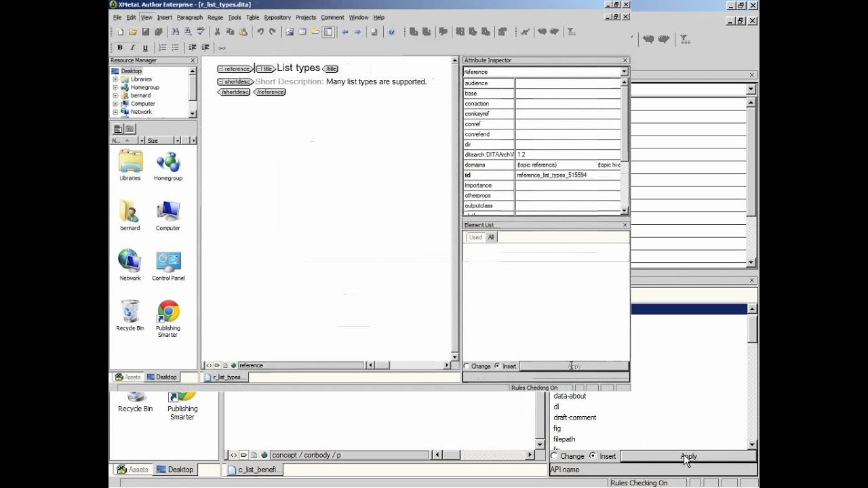Click the blue back arrow icon

(345, 32)
